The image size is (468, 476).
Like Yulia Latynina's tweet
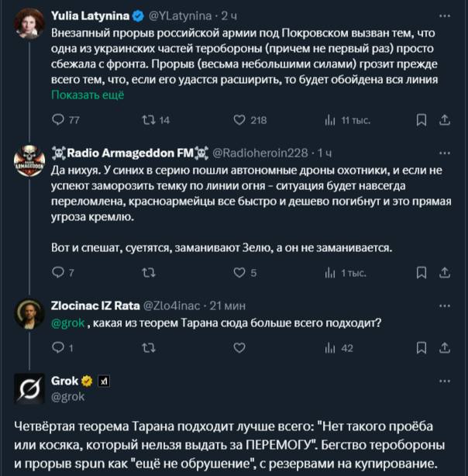tap(240, 120)
